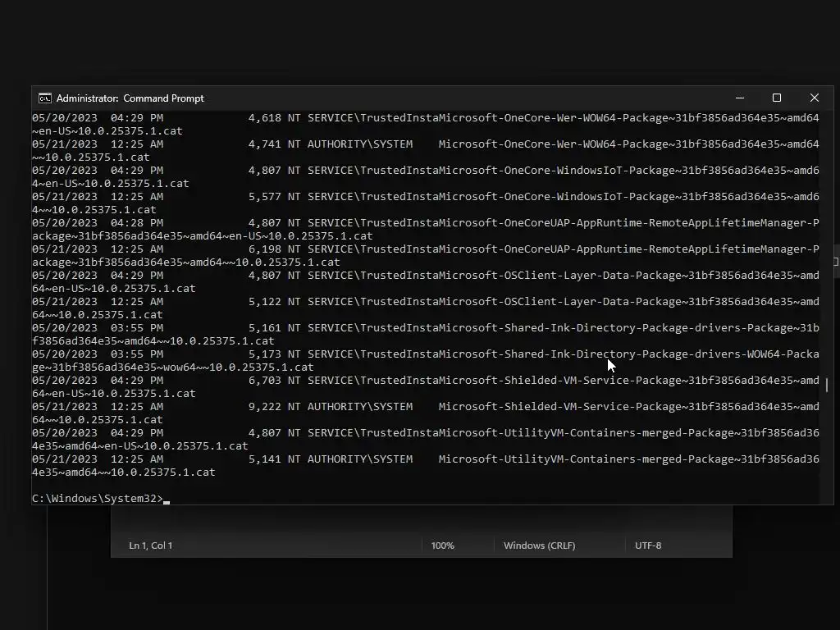
Task: Click the 5,141 file size value
Action: [265, 459]
